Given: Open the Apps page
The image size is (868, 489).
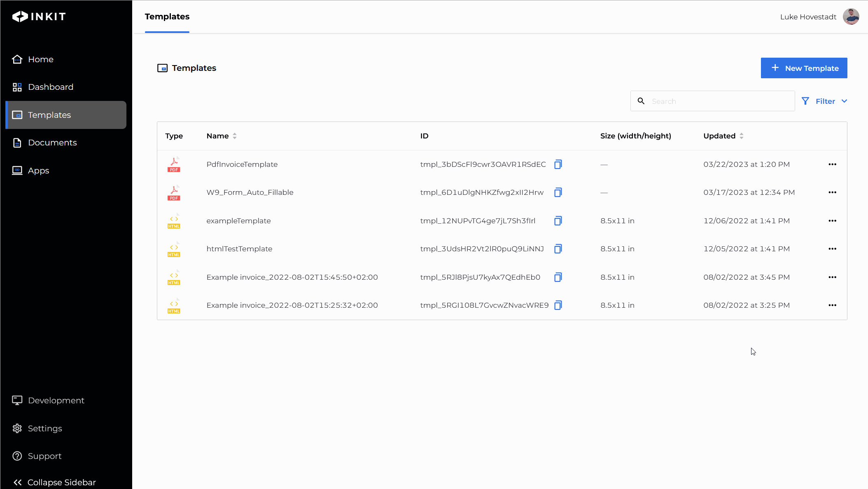Looking at the screenshot, I should [38, 171].
